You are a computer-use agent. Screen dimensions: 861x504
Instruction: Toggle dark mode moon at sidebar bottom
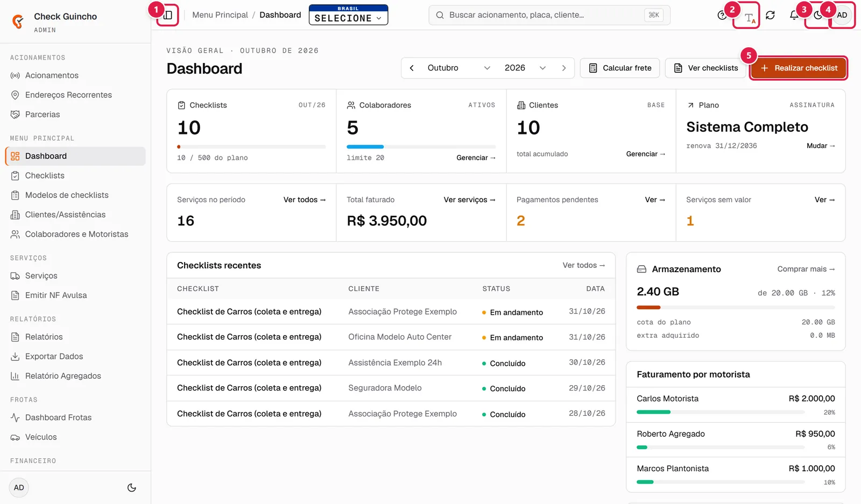(131, 488)
